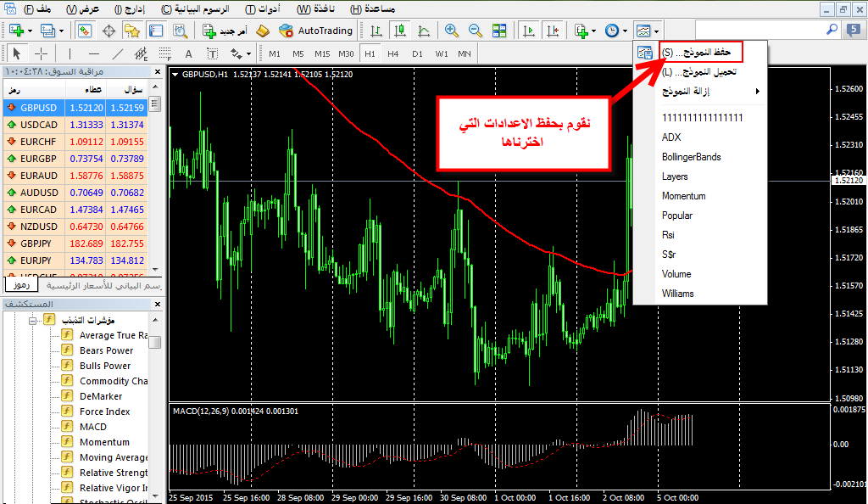Open the File menu
The image size is (868, 504).
[x=37, y=9]
